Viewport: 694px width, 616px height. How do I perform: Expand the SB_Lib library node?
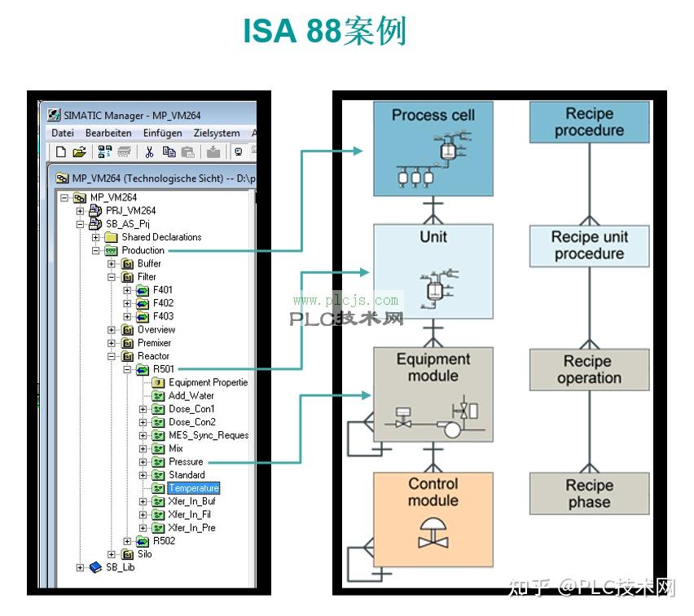click(80, 568)
